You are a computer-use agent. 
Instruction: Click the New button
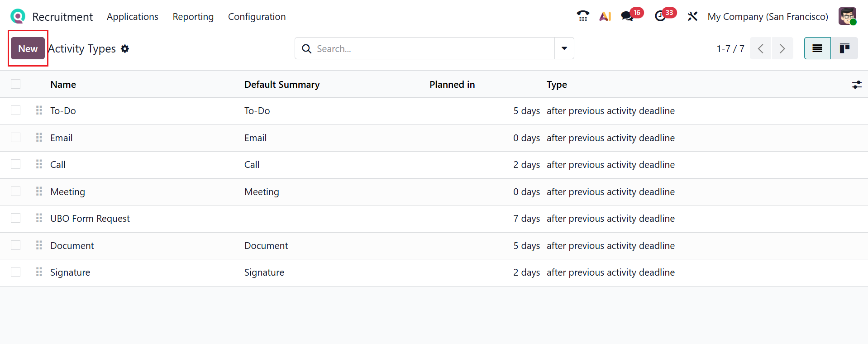(x=28, y=48)
